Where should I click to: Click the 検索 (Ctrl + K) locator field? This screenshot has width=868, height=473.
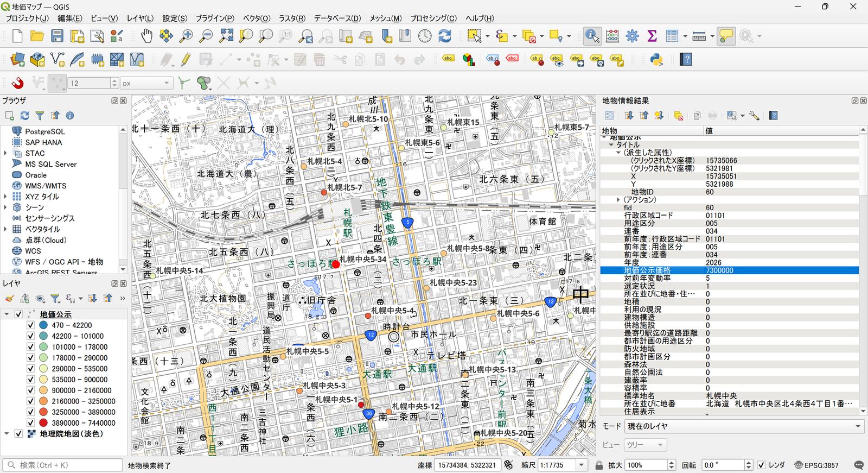click(63, 465)
